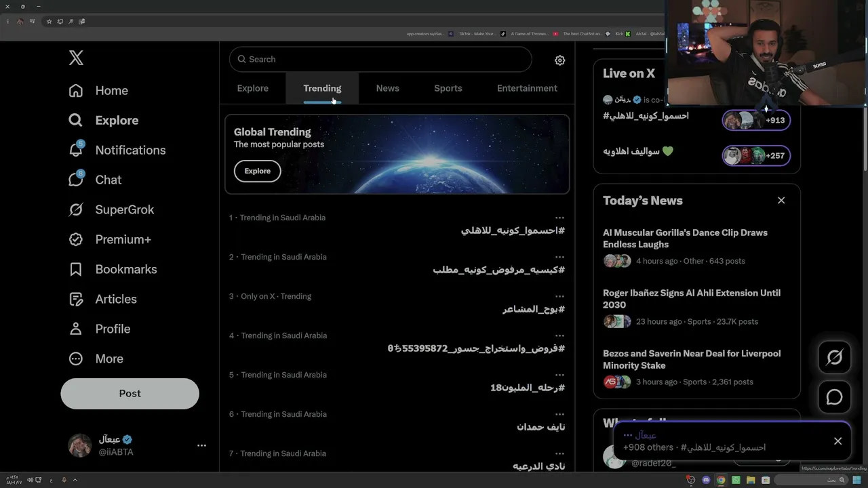Open the نادي الدرعيه trending topic
This screenshot has height=488, width=868.
pos(538,466)
